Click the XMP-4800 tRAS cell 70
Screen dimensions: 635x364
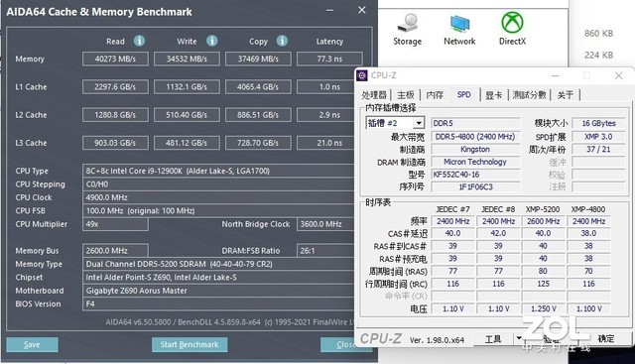588,271
